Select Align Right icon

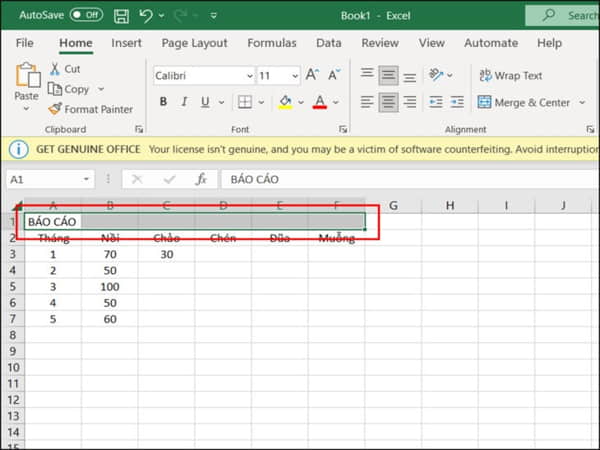410,102
